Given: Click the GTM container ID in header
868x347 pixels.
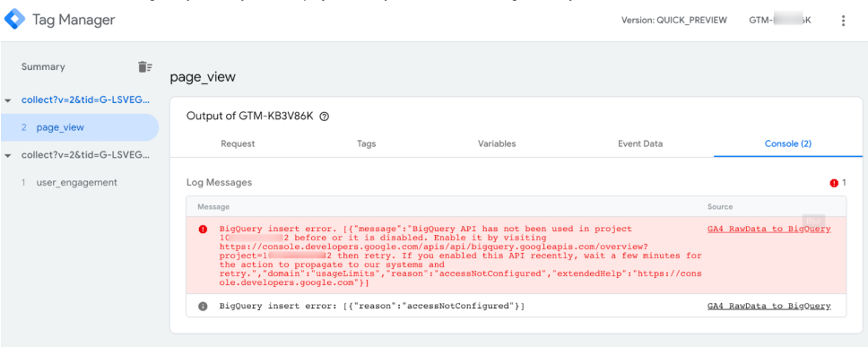Looking at the screenshot, I should [780, 21].
